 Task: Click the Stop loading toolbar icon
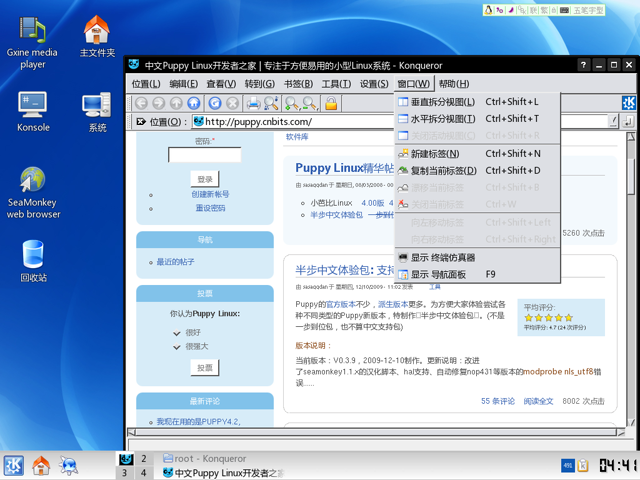pyautogui.click(x=233, y=103)
